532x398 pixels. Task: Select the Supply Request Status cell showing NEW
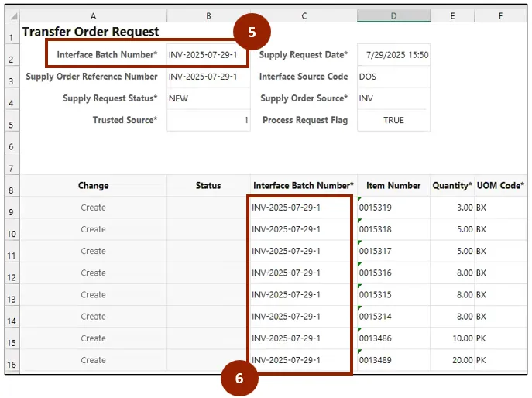(208, 98)
